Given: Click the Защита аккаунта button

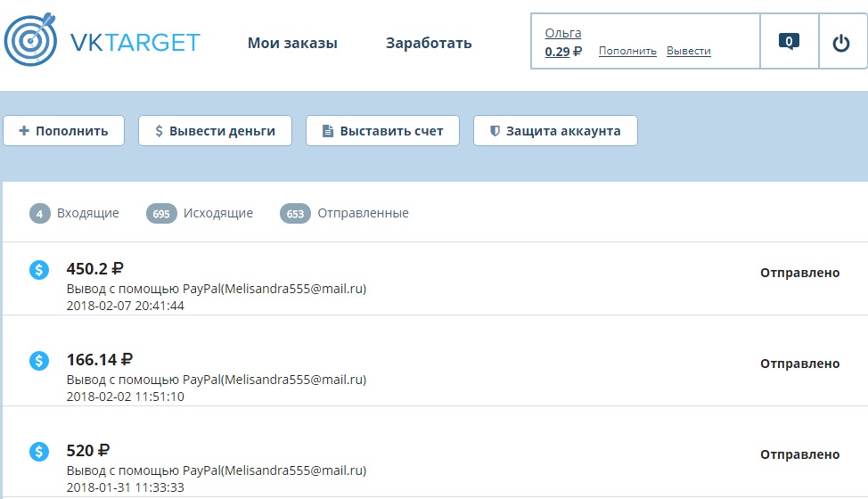Looking at the screenshot, I should [x=555, y=131].
